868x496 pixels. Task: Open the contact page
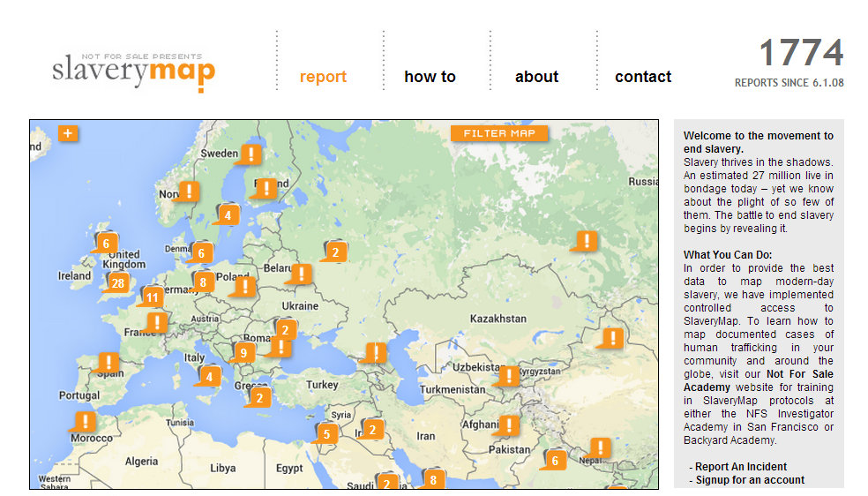pyautogui.click(x=643, y=77)
